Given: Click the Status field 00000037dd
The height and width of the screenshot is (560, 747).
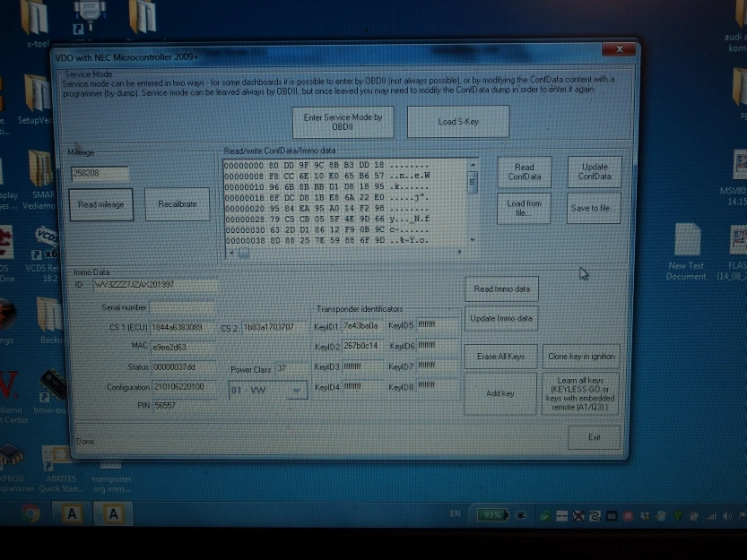Looking at the screenshot, I should point(184,367).
